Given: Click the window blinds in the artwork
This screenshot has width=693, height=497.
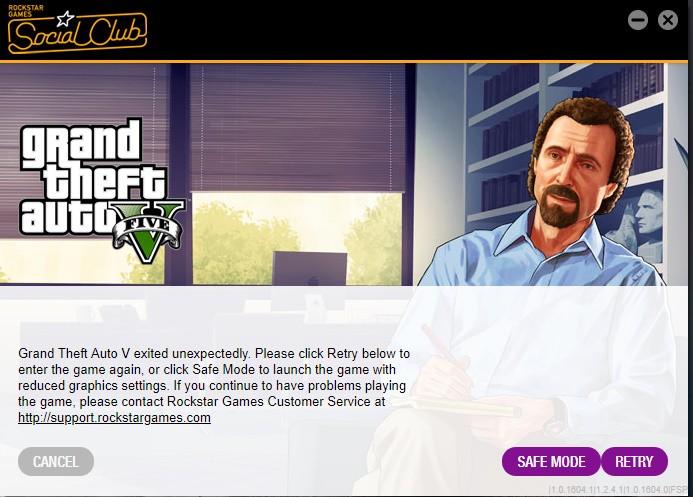Looking at the screenshot, I should [x=297, y=128].
